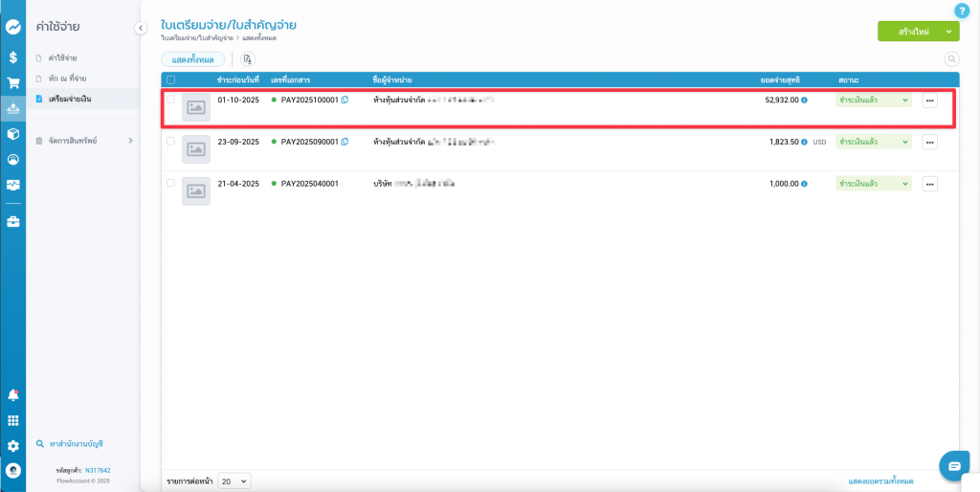Click image thumbnail of PAY2025090001 row

(x=196, y=149)
